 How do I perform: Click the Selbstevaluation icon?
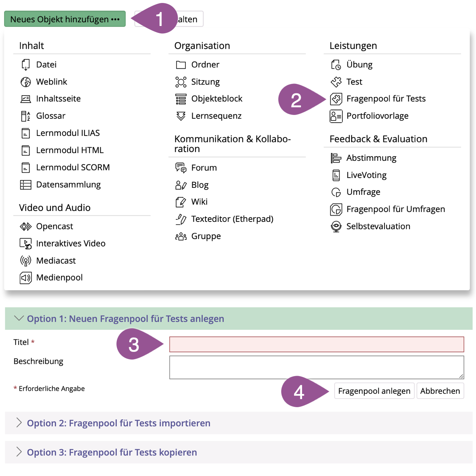click(x=336, y=227)
